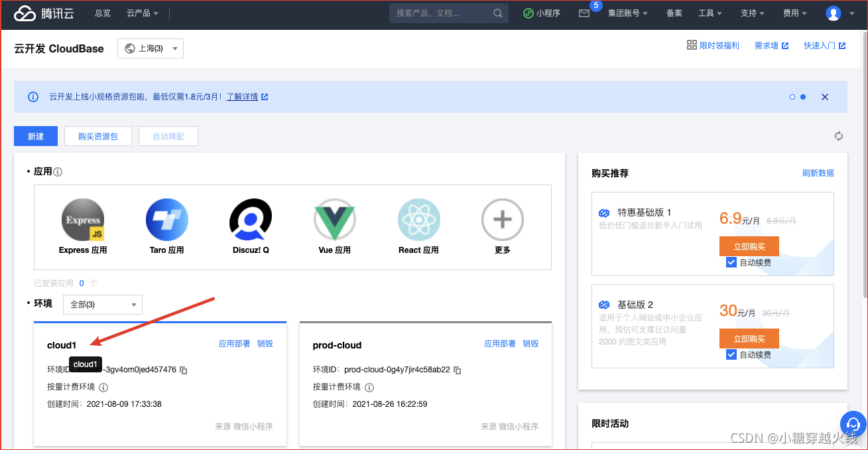Image resolution: width=868 pixels, height=450 pixels.
Task: Buy 基础版 2 with 立即购买
Action: point(749,338)
